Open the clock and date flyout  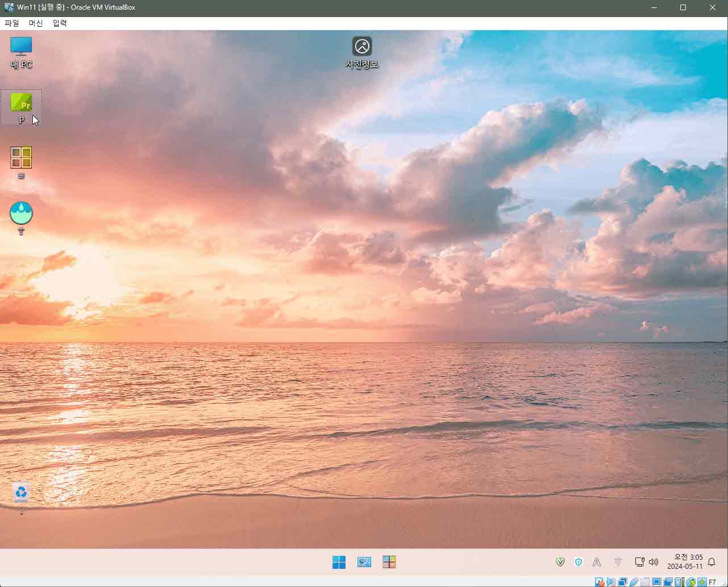[x=685, y=562]
